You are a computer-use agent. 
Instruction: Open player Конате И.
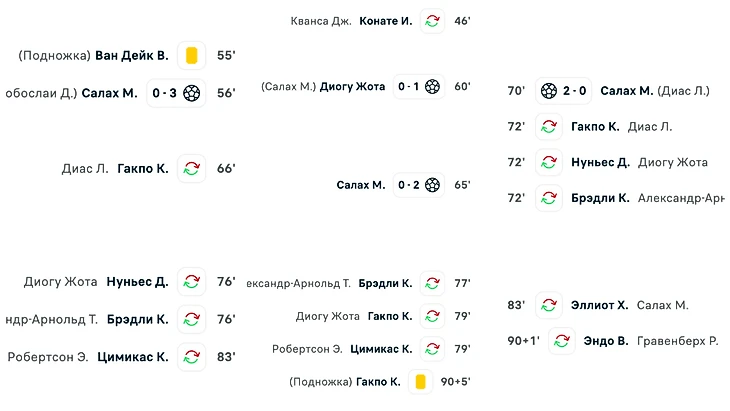tap(385, 21)
